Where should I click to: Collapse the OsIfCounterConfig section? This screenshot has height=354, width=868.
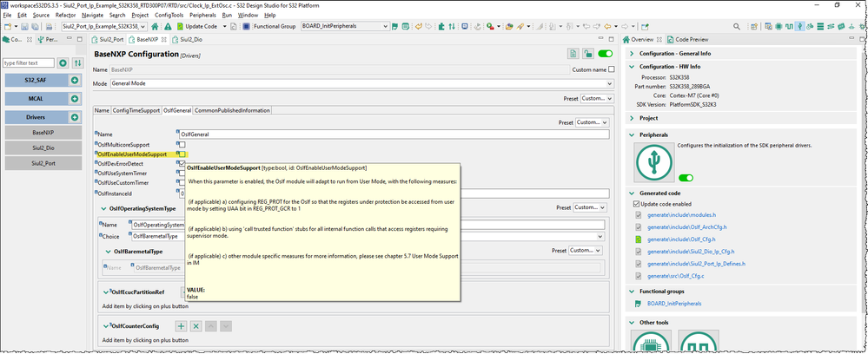pos(106,326)
